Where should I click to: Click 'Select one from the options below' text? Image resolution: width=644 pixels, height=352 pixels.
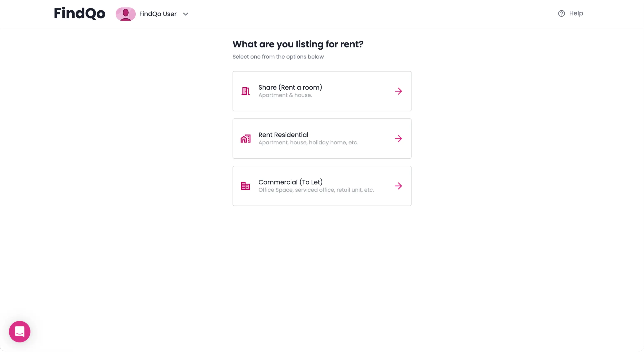click(278, 57)
